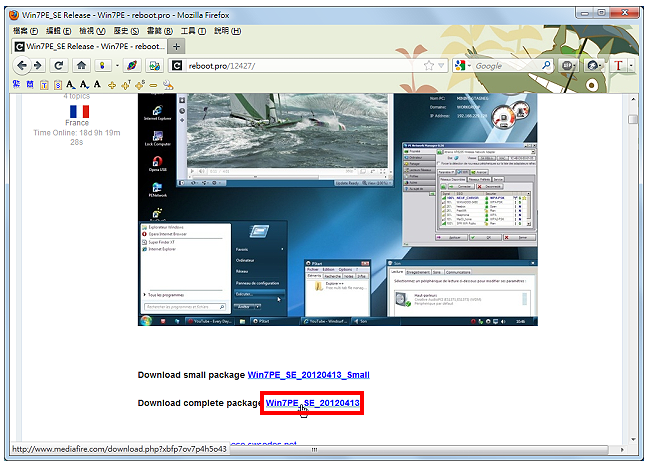Click the 'Download small package' text
Image resolution: width=652 pixels, height=465 pixels.
tap(191, 375)
